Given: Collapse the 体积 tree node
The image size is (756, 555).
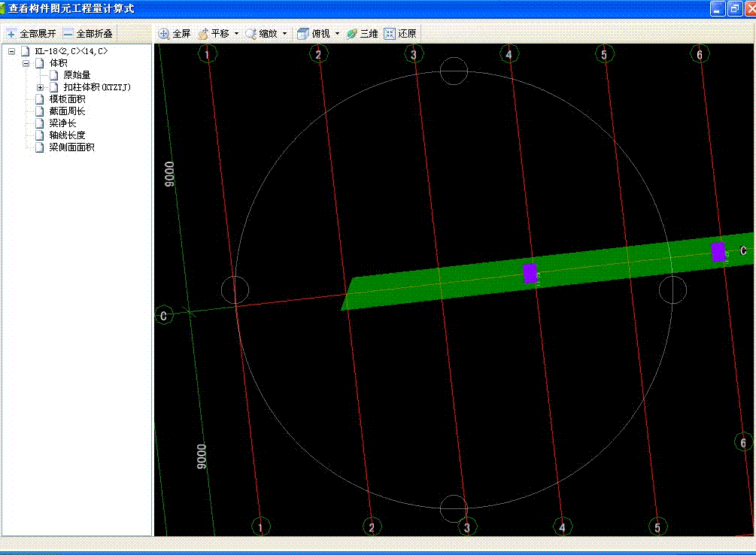Looking at the screenshot, I should [x=26, y=63].
